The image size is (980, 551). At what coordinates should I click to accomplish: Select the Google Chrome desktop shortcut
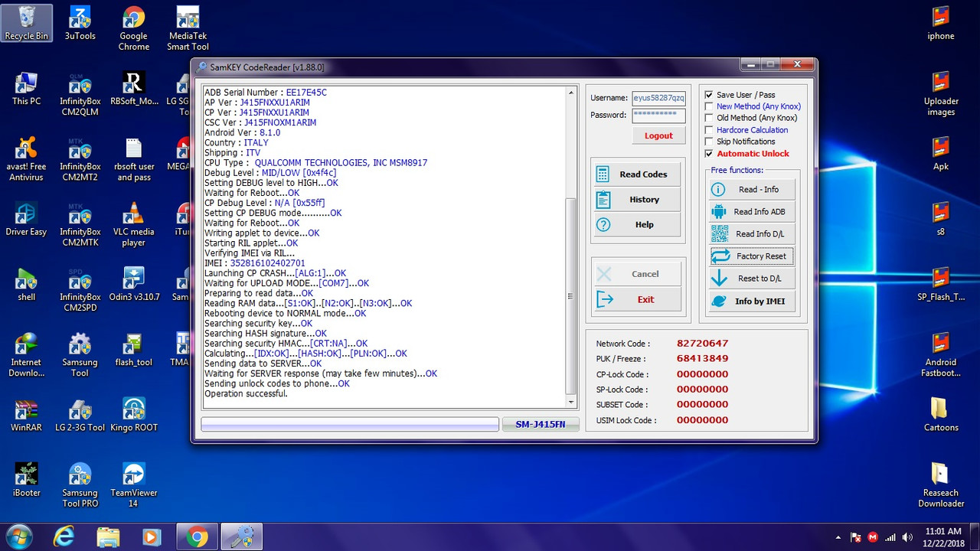click(x=133, y=29)
